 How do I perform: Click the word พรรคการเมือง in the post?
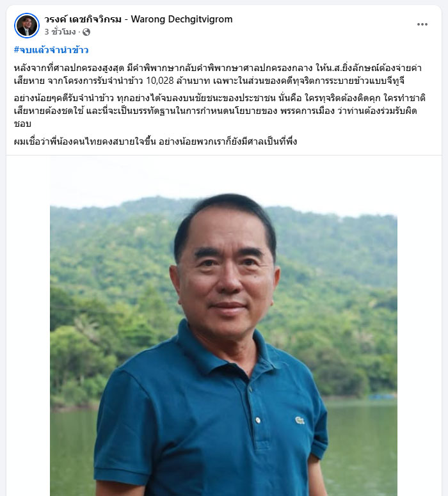[x=308, y=111]
